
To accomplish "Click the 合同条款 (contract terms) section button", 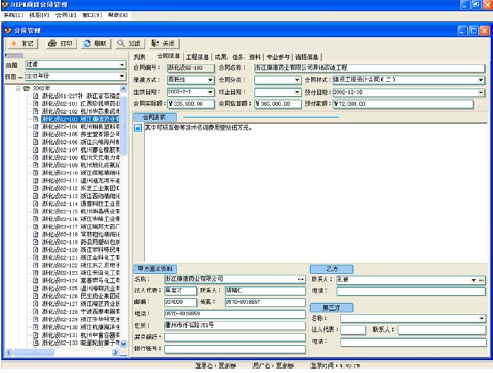I will 154,117.
